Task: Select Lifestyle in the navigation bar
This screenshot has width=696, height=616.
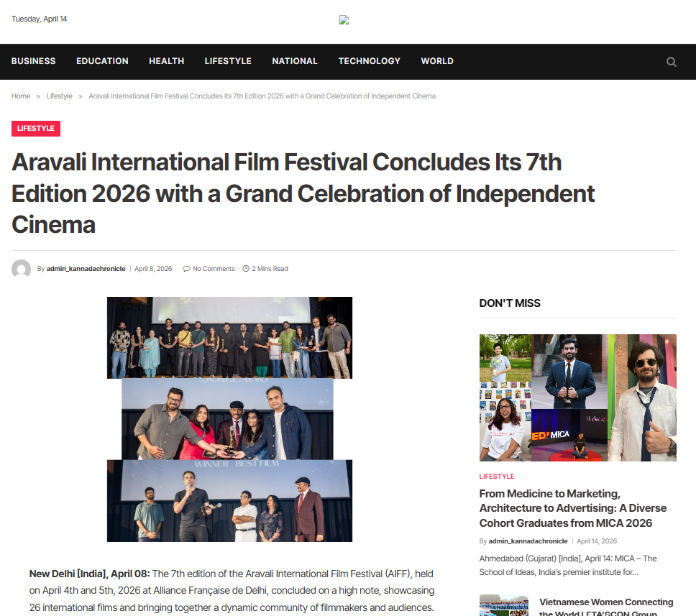Action: tap(227, 61)
